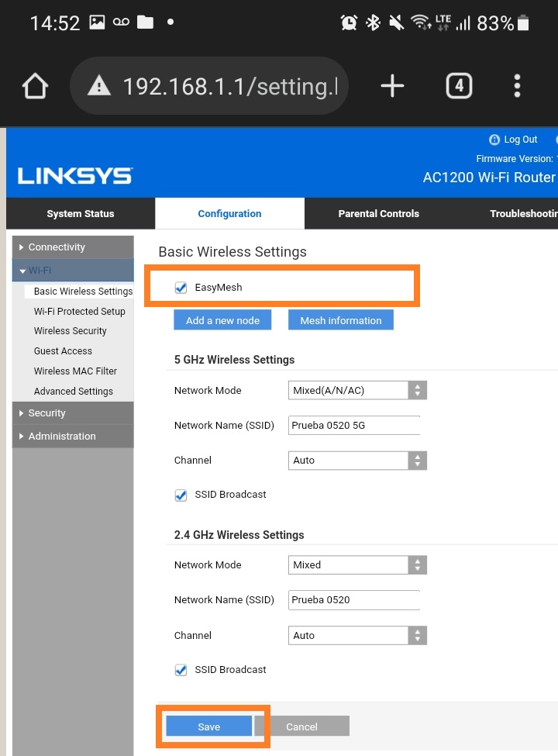Viewport: 558px width, 756px height.
Task: Open 5 GHz Channel dropdown
Action: pos(356,461)
